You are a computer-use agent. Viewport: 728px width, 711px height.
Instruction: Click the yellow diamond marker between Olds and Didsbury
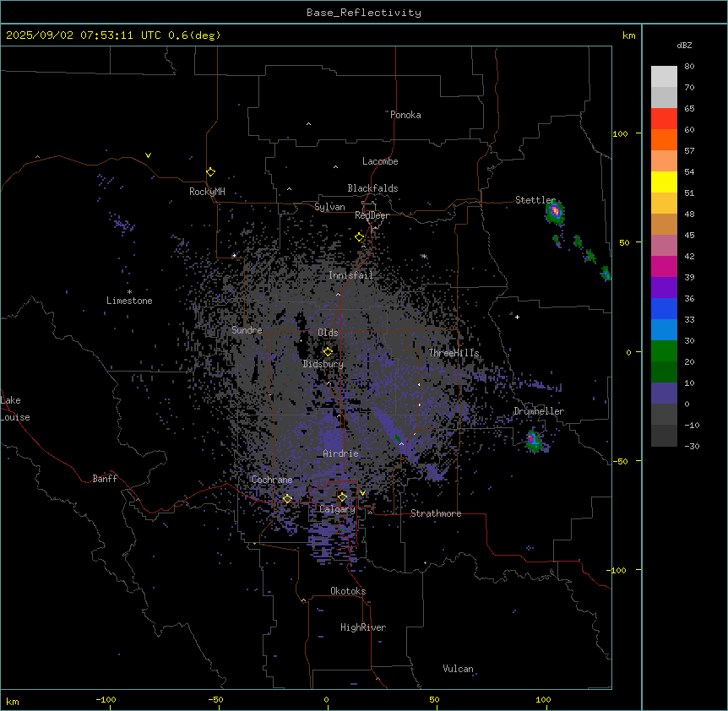(328, 351)
